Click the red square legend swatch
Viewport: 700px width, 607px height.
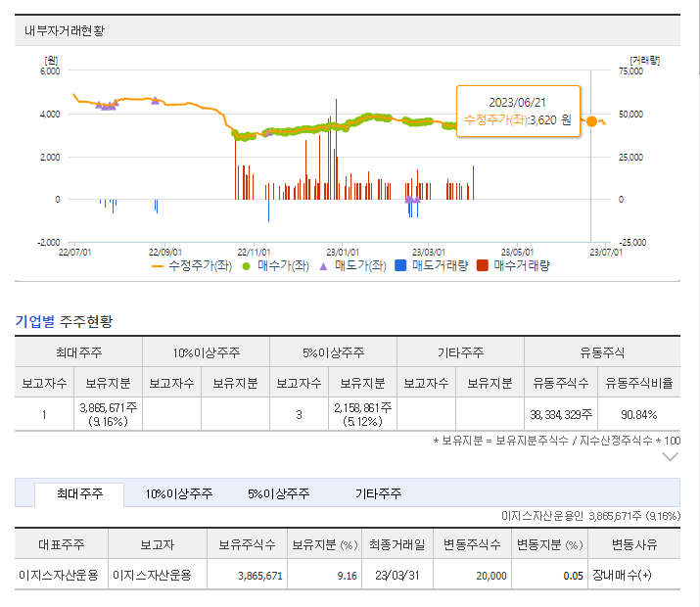(483, 265)
